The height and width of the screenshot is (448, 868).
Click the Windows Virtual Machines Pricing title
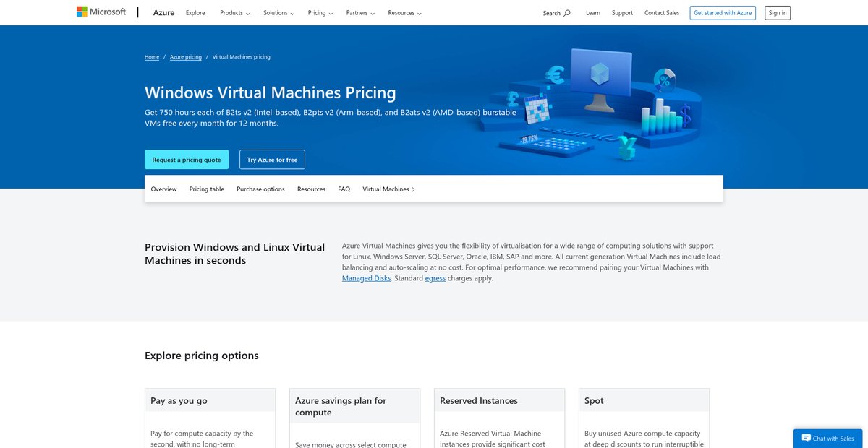[x=271, y=92]
